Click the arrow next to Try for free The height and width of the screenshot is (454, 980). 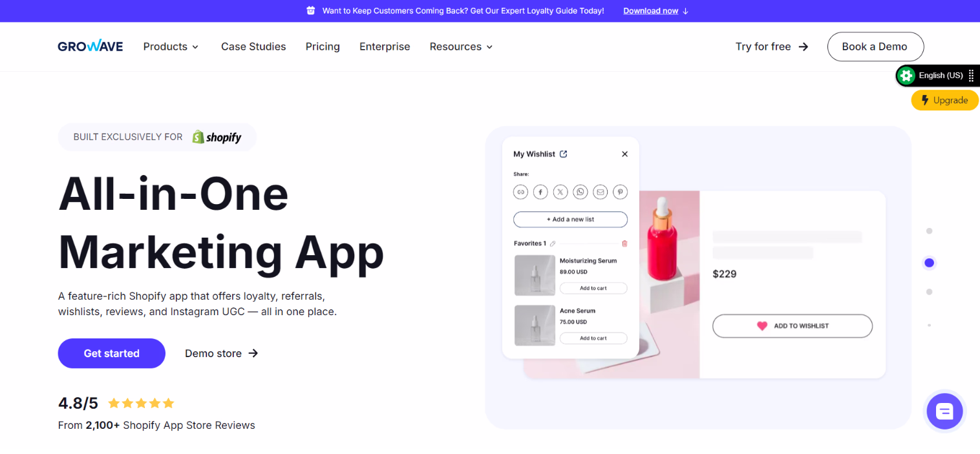point(804,46)
